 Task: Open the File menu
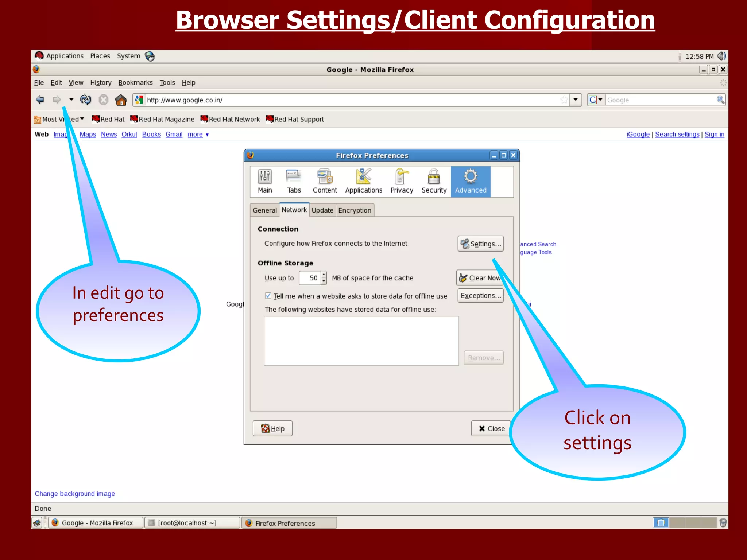[39, 82]
